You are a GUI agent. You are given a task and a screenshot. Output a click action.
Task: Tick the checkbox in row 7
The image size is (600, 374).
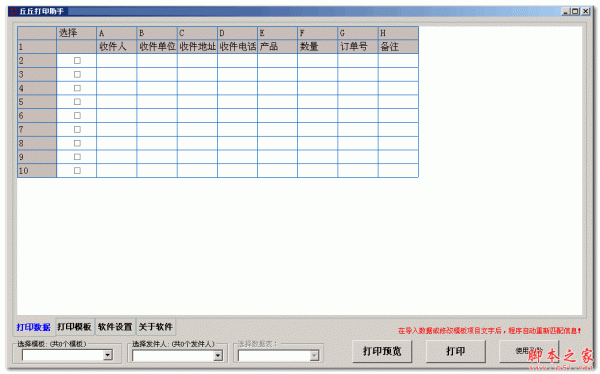pyautogui.click(x=77, y=129)
